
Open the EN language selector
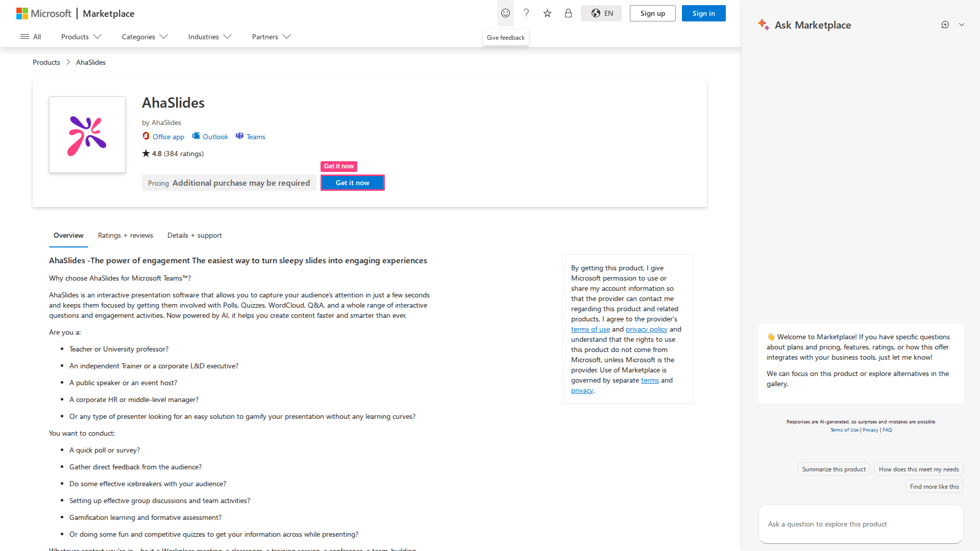tap(601, 13)
